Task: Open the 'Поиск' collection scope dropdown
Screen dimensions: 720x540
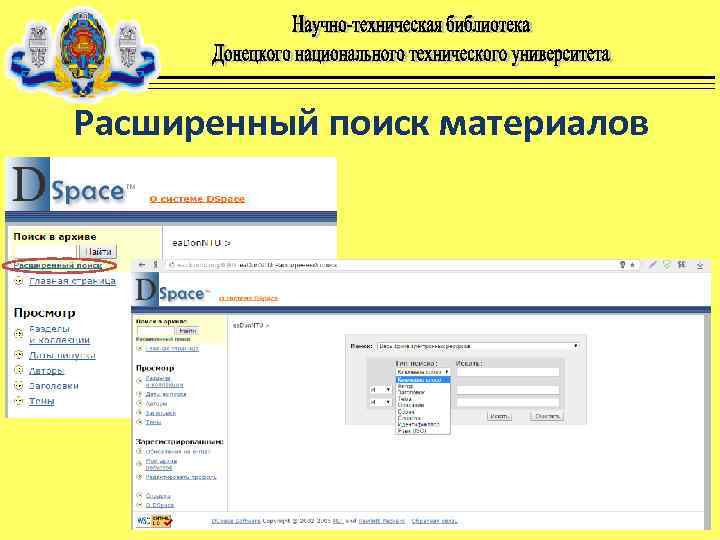Action: tap(477, 346)
